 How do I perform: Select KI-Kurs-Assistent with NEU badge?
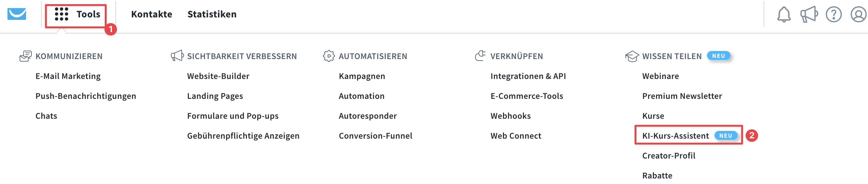pos(676,136)
